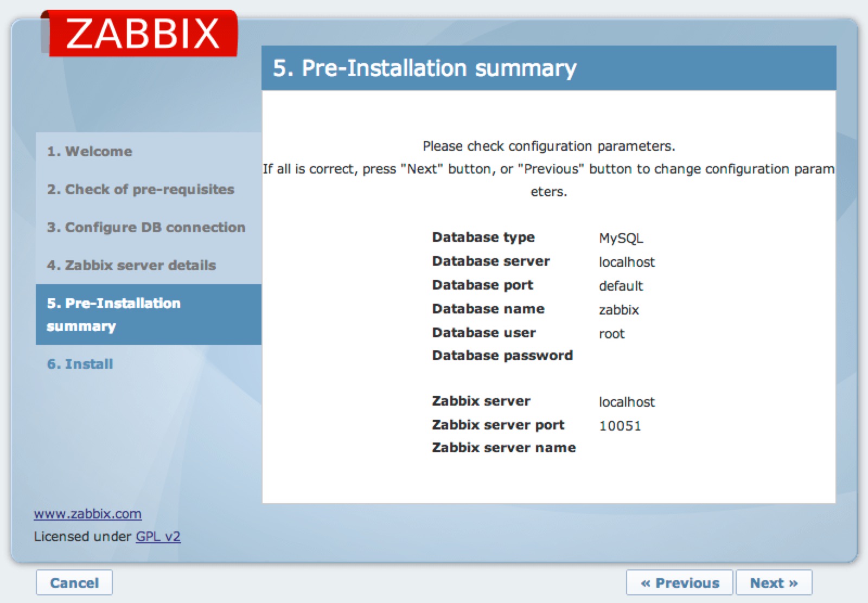Click the ZABBIX logo

click(x=144, y=33)
